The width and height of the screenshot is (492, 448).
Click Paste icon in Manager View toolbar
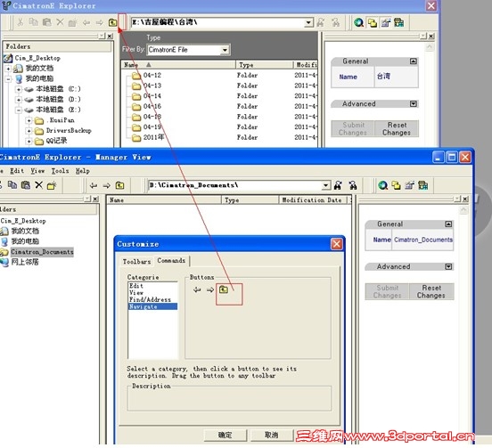coord(26,185)
